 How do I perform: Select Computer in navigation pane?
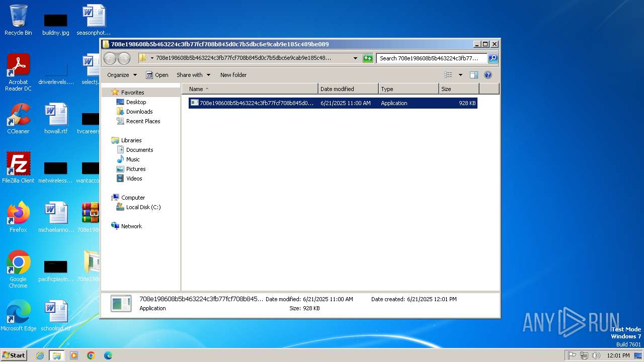coord(133,198)
